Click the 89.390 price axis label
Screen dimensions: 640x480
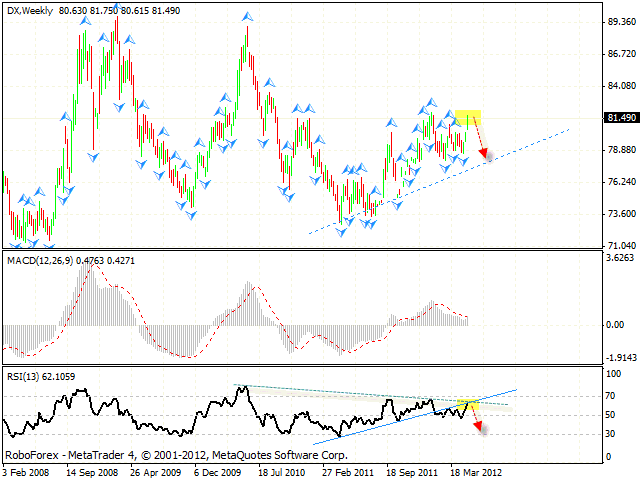click(621, 21)
